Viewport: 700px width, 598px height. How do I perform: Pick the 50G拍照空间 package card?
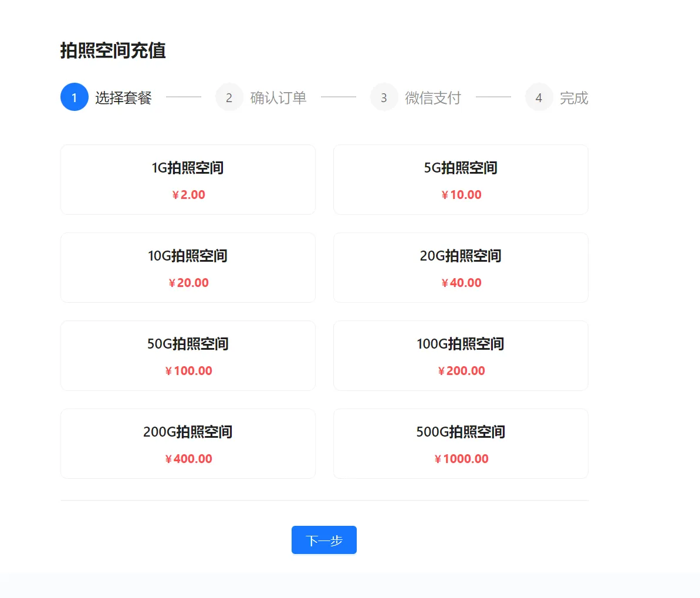[x=188, y=356]
